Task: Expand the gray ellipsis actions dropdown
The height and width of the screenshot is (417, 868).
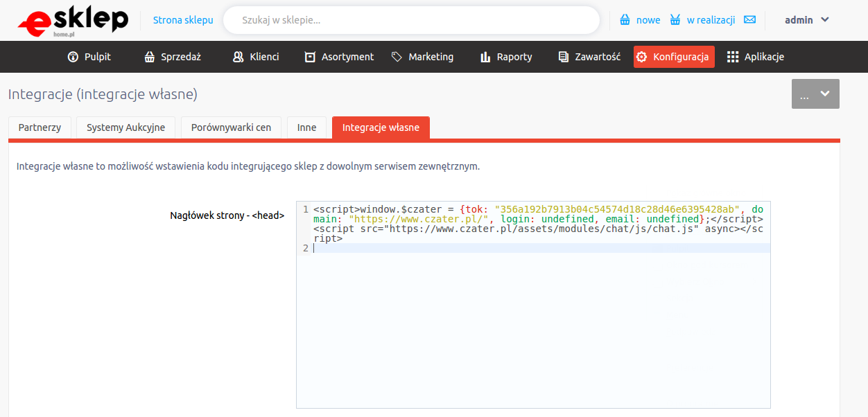Action: [815, 94]
